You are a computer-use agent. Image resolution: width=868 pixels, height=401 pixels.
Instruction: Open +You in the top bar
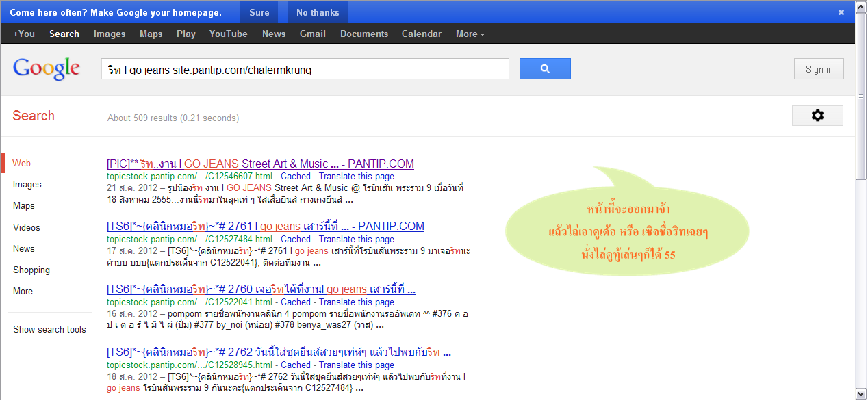click(24, 34)
